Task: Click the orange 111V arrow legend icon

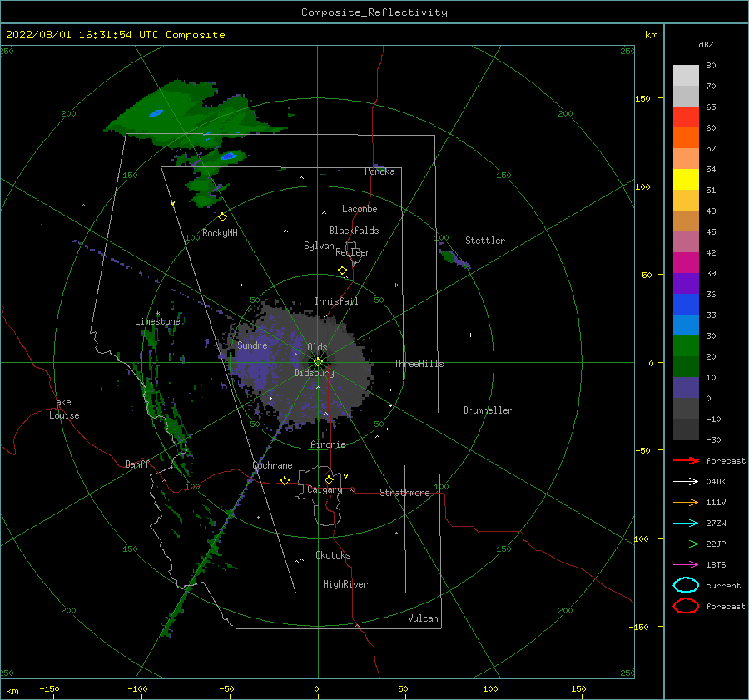Action: pyautogui.click(x=686, y=502)
